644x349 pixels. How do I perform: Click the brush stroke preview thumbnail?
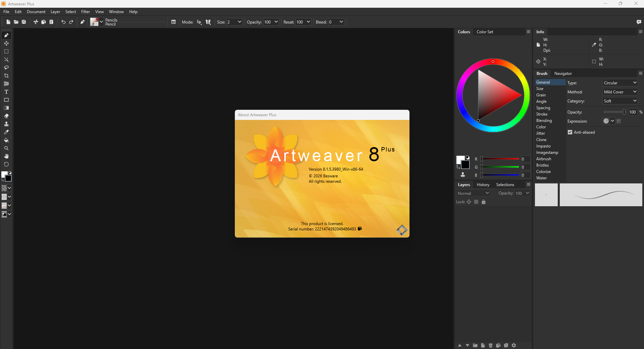(x=601, y=195)
